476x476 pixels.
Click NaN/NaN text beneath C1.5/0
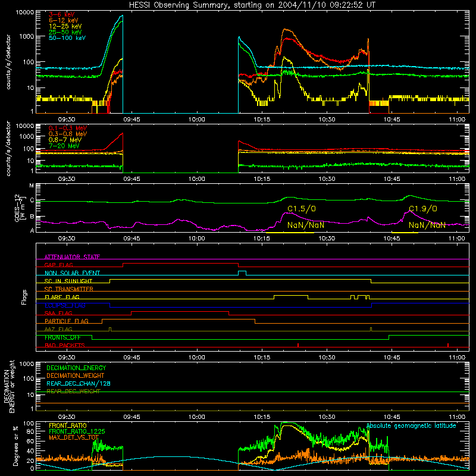coord(306,226)
